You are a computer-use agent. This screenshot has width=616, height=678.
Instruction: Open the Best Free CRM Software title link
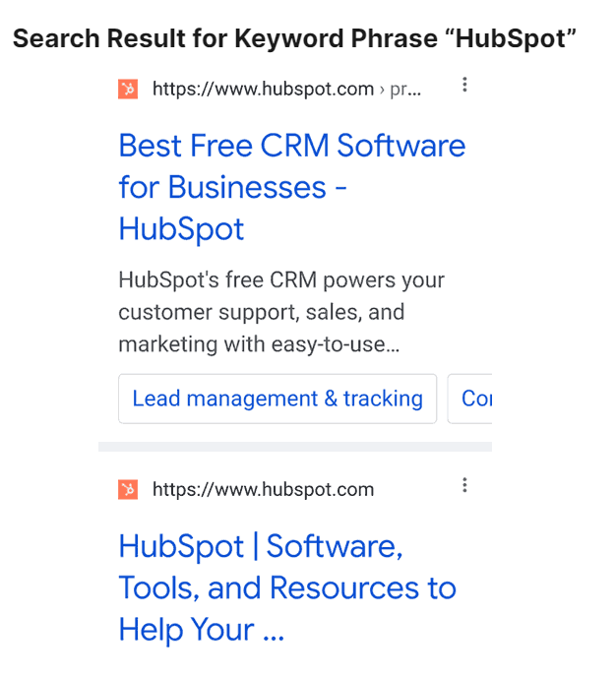pyautogui.click(x=291, y=146)
